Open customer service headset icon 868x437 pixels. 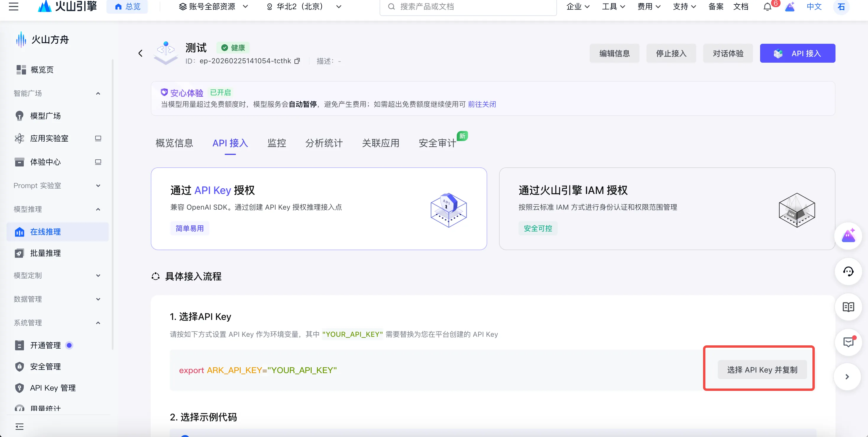click(848, 271)
